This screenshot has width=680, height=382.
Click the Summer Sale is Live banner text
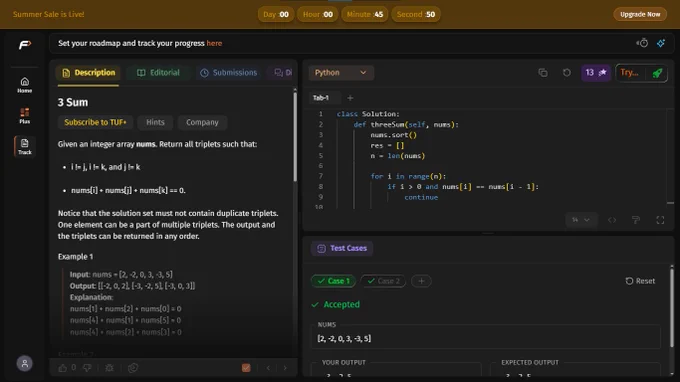pyautogui.click(x=49, y=14)
